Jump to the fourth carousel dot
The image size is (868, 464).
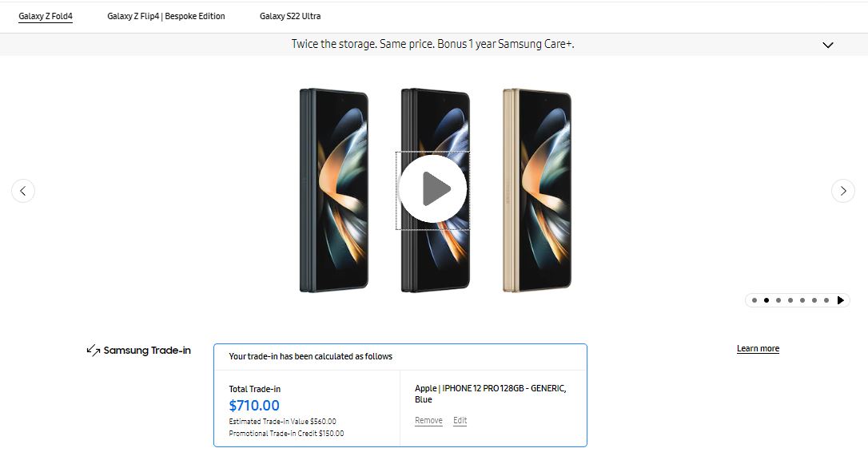790,300
